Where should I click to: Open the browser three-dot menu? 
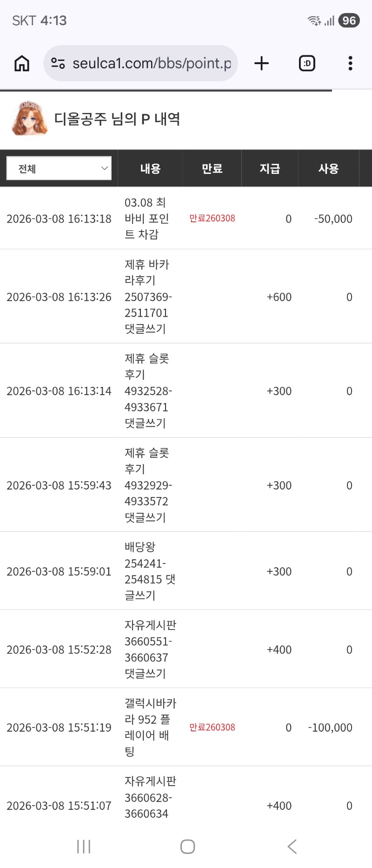click(350, 63)
